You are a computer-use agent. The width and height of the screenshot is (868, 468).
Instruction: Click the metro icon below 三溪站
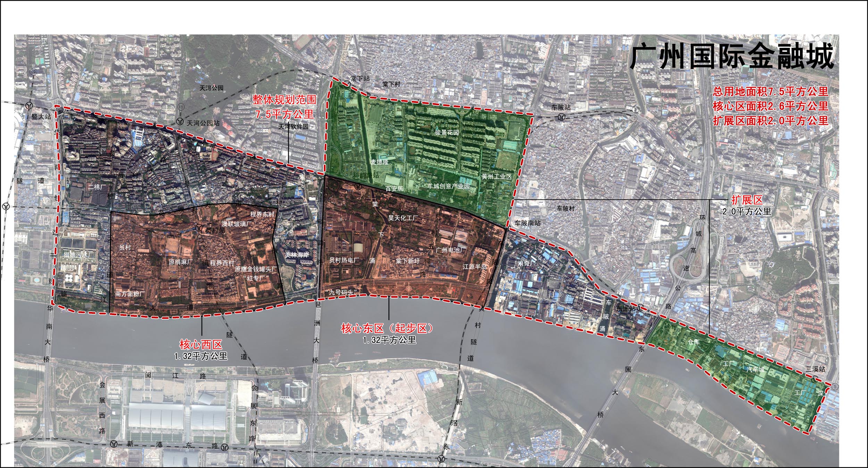coord(815,379)
